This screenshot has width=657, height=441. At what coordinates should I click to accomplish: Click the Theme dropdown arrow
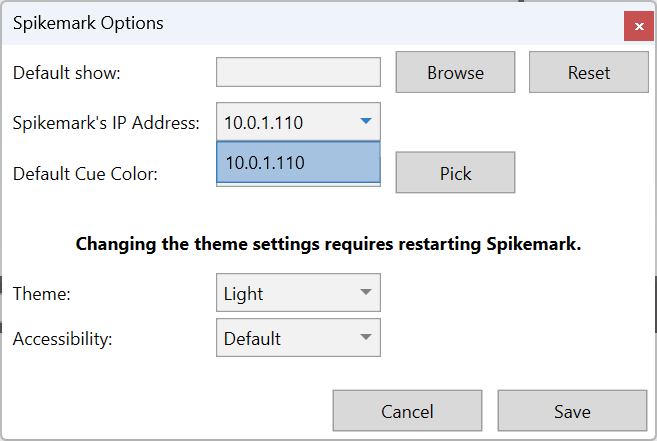(x=365, y=293)
